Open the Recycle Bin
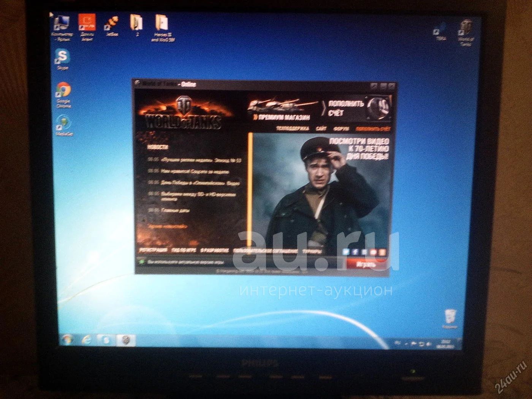The width and height of the screenshot is (532, 399). pos(450,319)
